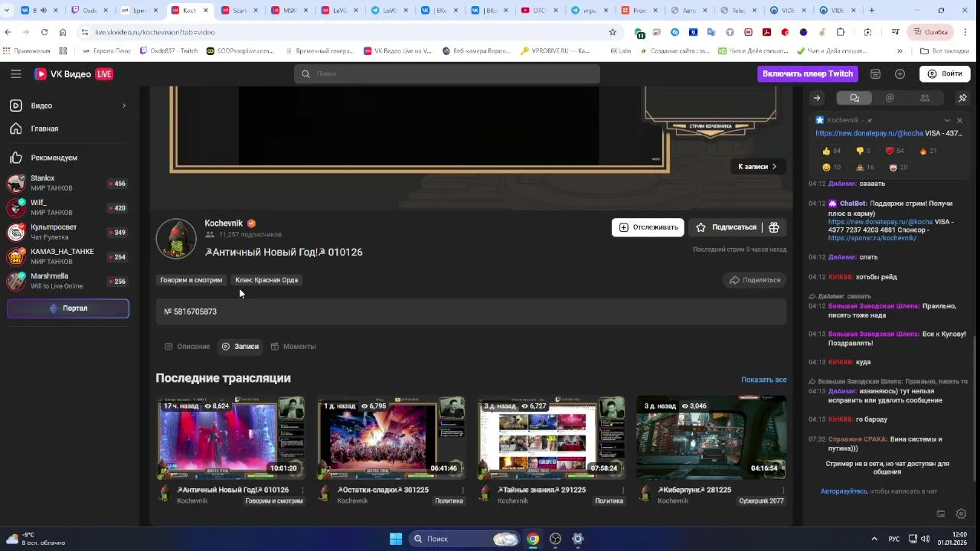Open Остатки-сладки 301225 video thumbnail
The width and height of the screenshot is (980, 551).
(391, 438)
